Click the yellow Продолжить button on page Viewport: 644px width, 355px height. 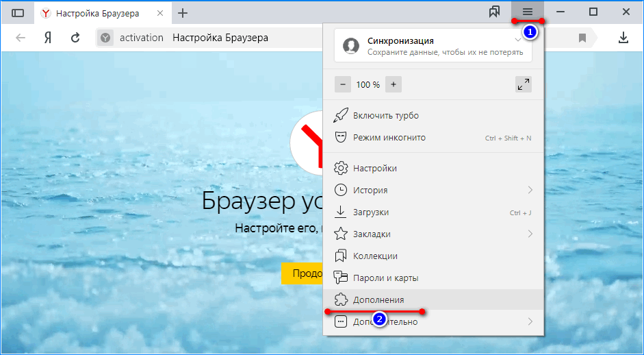click(x=302, y=273)
